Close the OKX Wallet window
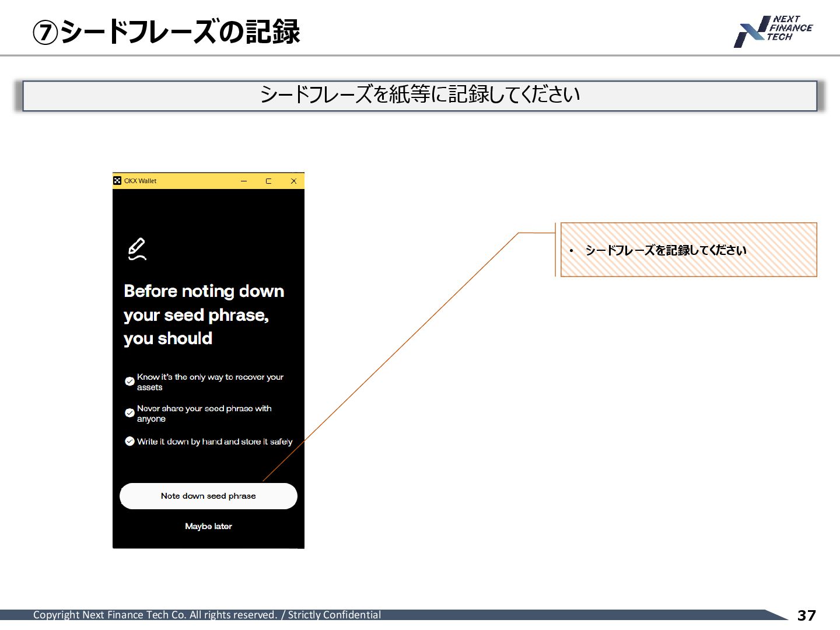The width and height of the screenshot is (840, 630). coord(293,181)
